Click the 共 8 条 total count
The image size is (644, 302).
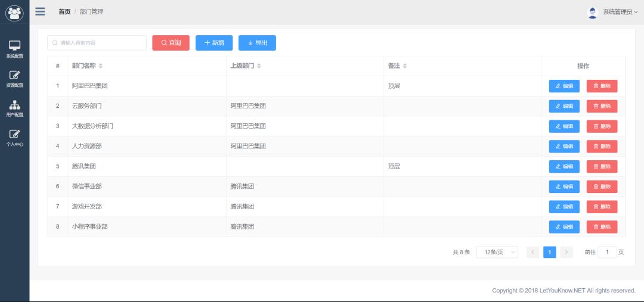tap(461, 253)
